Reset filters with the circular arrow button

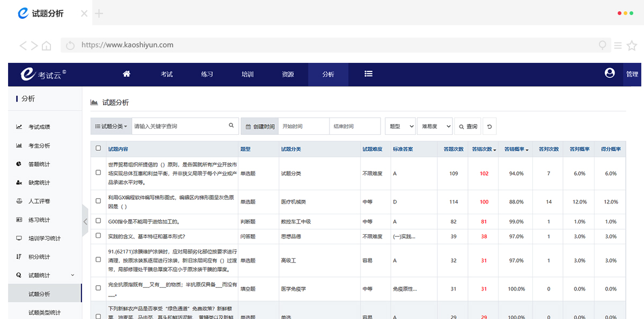[x=489, y=126]
